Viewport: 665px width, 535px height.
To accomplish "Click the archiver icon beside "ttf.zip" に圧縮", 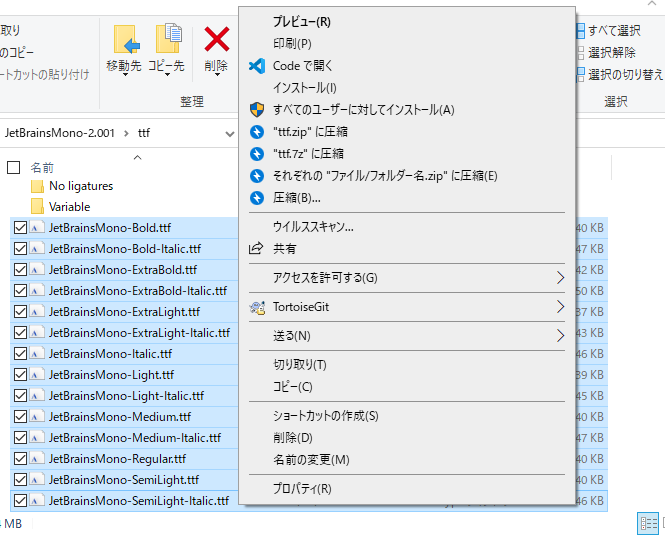I will (257, 132).
